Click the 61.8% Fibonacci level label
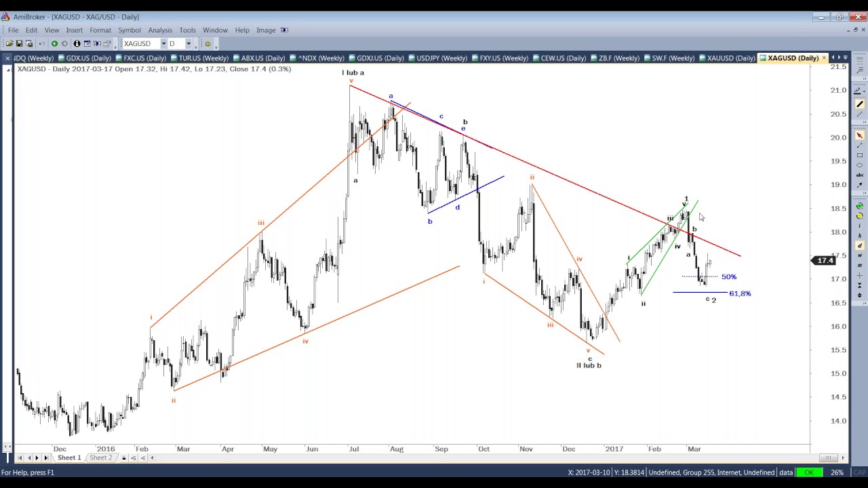 point(740,293)
